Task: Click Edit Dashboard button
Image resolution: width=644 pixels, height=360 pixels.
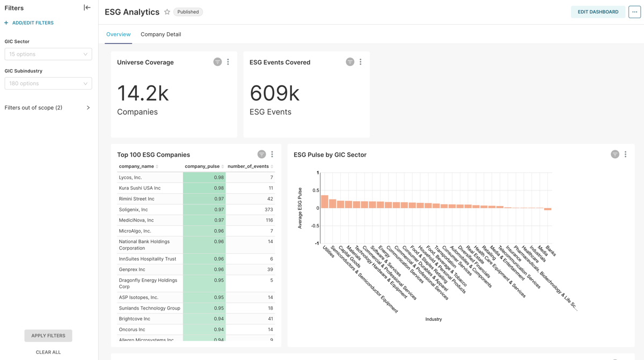Action: pos(598,12)
